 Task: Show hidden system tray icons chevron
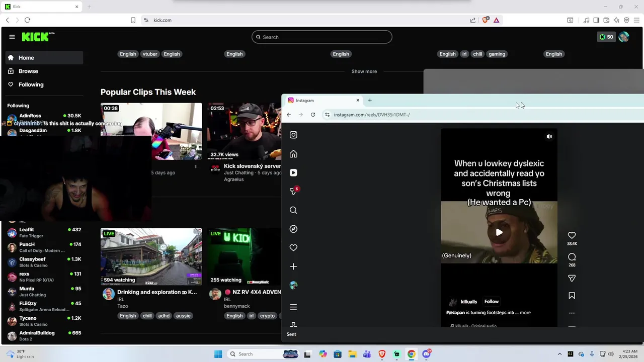coord(559,354)
